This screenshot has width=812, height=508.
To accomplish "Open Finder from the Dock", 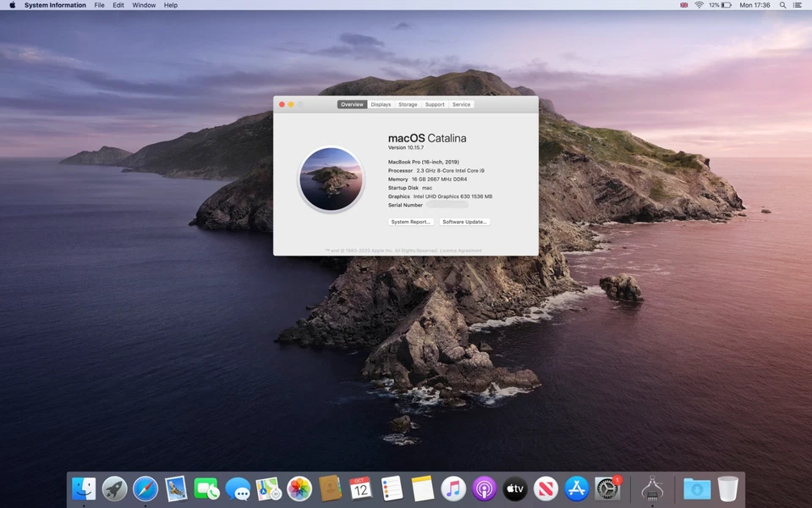I will [x=84, y=489].
